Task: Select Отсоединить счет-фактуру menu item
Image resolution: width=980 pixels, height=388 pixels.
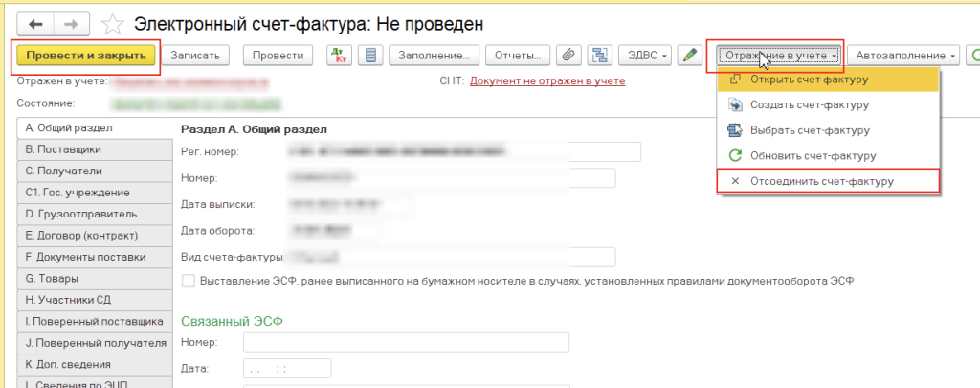Action: tap(828, 181)
